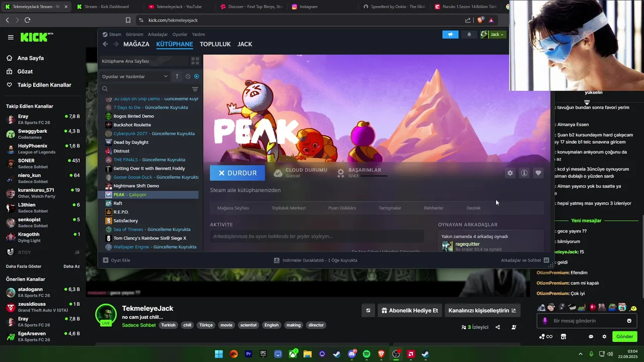Open friend ragequitter profile
The image size is (644, 362).
(467, 244)
